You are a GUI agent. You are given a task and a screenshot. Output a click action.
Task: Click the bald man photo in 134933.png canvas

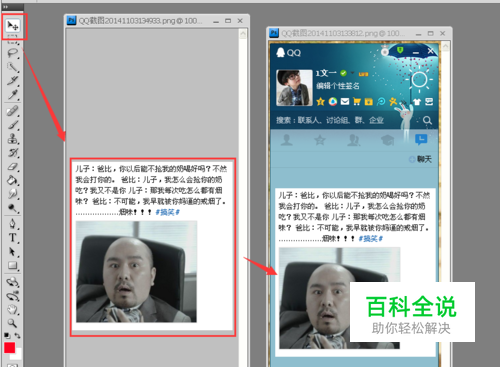pyautogui.click(x=136, y=271)
